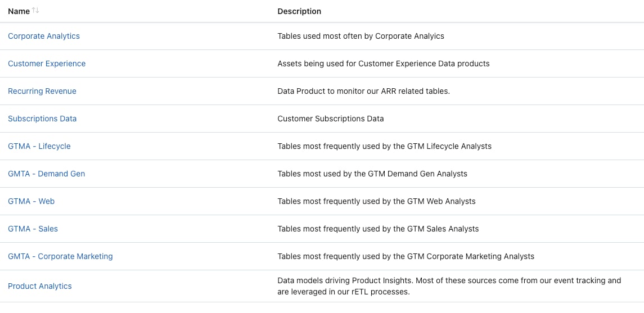This screenshot has width=644, height=313.
Task: Click the ARR related tables description text
Action: (364, 91)
